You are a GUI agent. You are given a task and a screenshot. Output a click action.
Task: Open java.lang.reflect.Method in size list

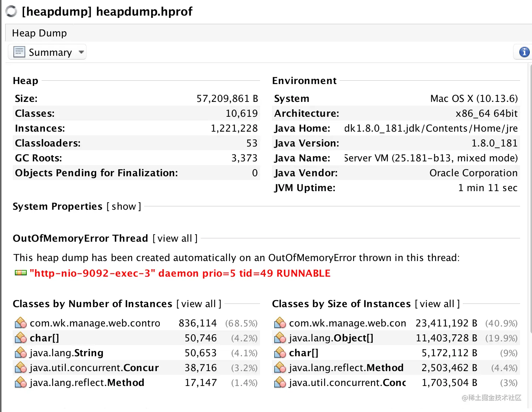[x=346, y=368]
